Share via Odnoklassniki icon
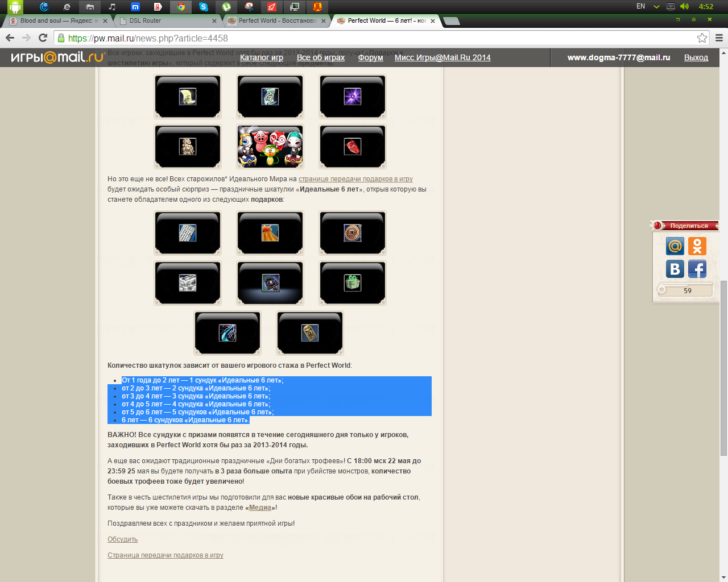This screenshot has height=582, width=728. click(x=697, y=246)
